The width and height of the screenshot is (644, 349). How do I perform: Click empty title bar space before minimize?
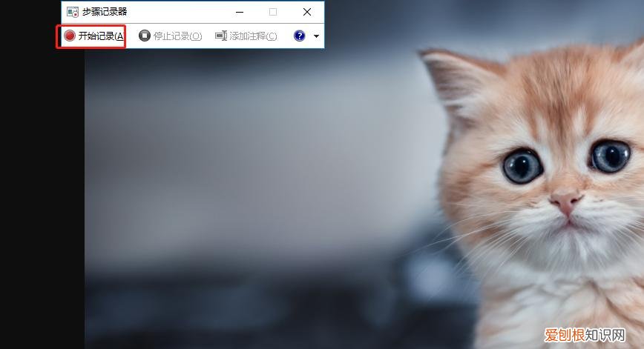pos(178,12)
